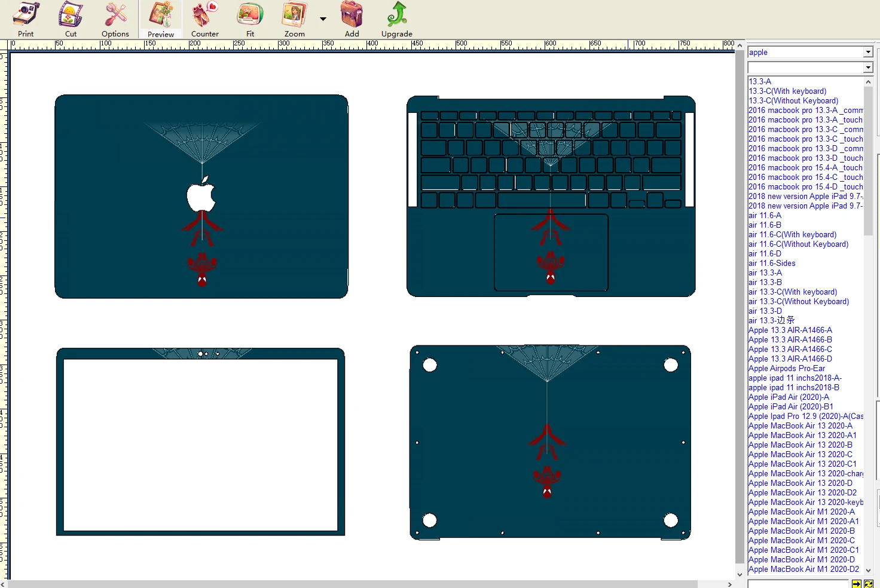This screenshot has height=588, width=880.
Task: Select 'Apple MacBook Air 13 2020-B' entry
Action: pyautogui.click(x=800, y=445)
